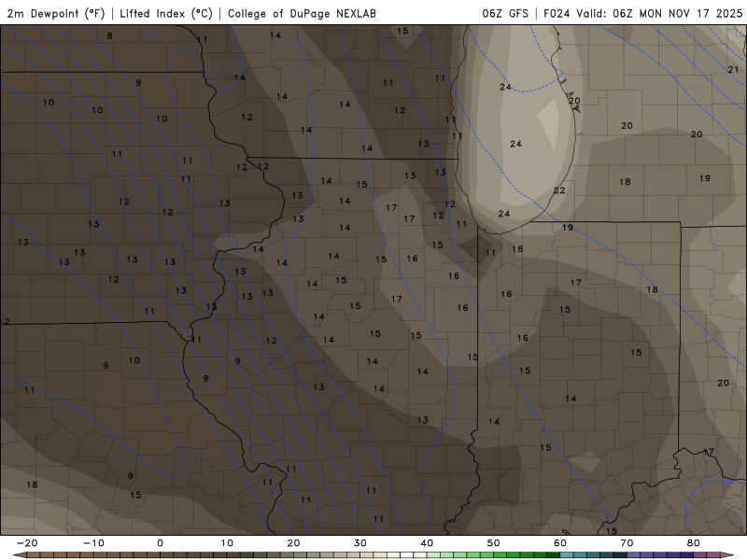Viewport: 747px width, 560px height.
Task: Click the '80' colorbar scale label
Action: point(694,543)
